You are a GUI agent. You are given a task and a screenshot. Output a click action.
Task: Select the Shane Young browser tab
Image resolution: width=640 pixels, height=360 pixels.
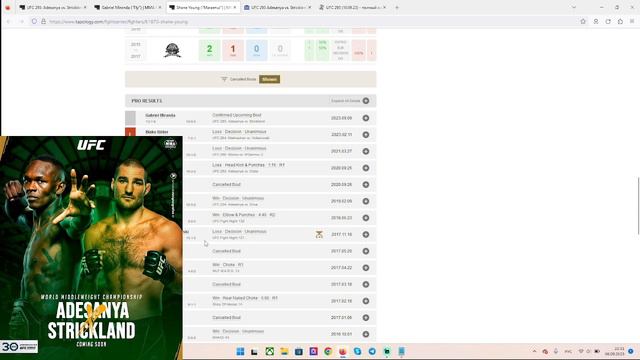201,7
